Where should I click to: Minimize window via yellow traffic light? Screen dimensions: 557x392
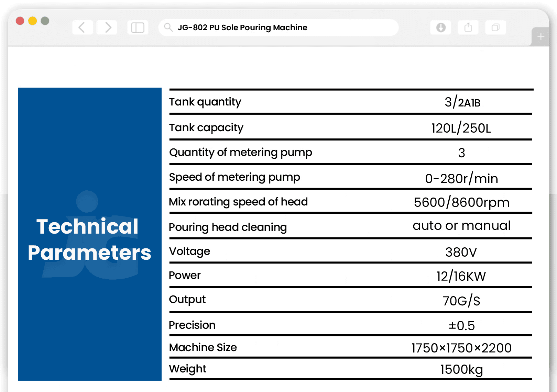(32, 21)
